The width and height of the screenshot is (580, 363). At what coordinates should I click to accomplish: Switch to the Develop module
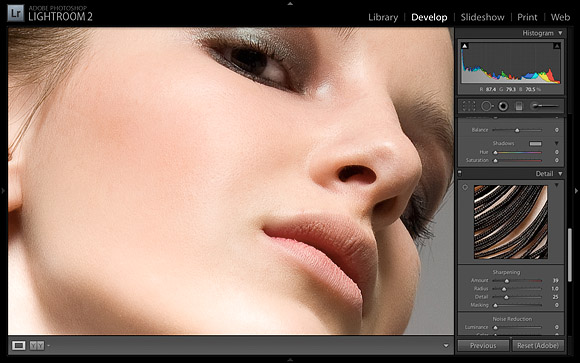coord(429,17)
